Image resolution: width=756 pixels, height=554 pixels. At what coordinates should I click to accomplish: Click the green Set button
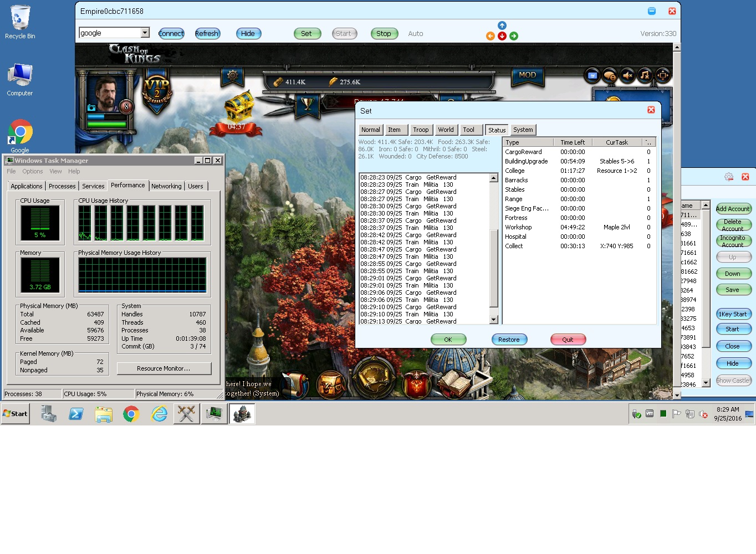point(307,33)
